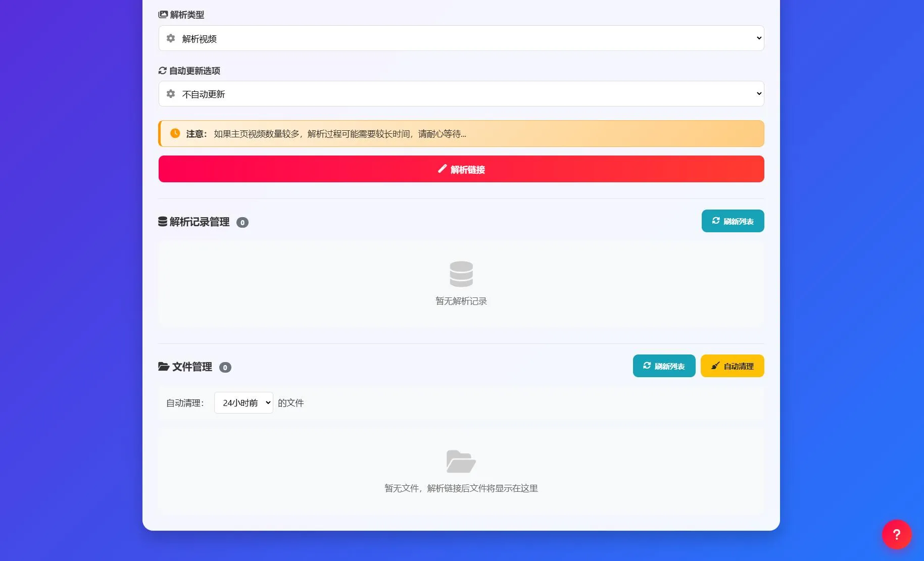Open the 解析类型 dropdown showing 解析视频

(461, 38)
